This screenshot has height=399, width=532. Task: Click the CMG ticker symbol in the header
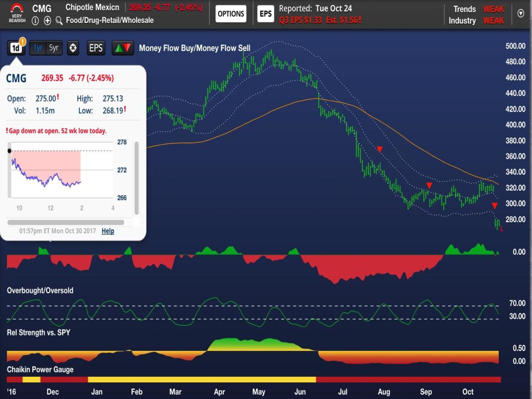(42, 8)
